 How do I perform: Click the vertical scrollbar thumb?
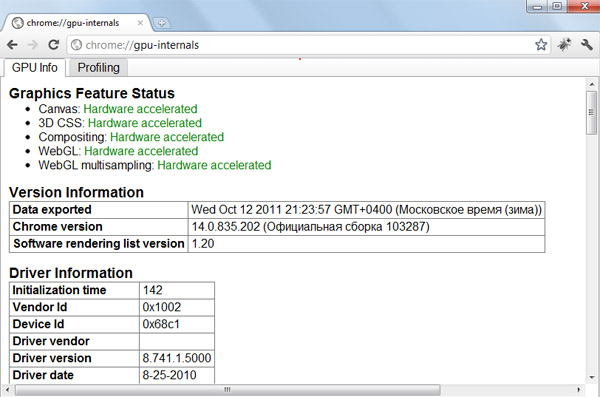[592, 113]
